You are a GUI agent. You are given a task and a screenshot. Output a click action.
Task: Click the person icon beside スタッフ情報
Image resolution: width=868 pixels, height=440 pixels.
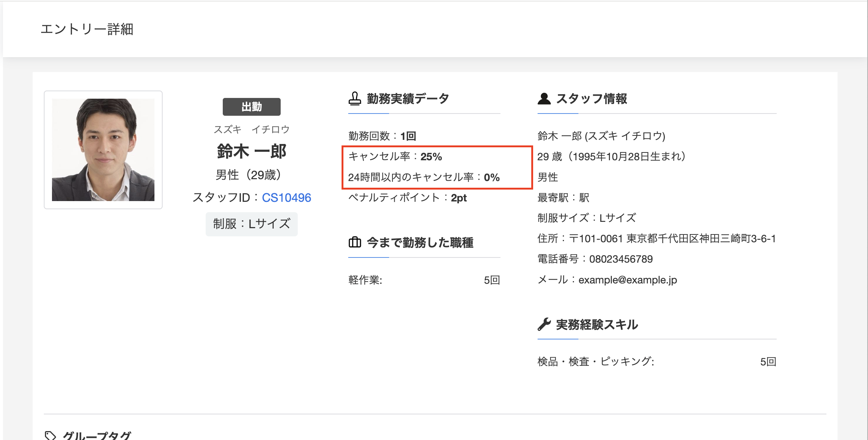[x=544, y=99]
